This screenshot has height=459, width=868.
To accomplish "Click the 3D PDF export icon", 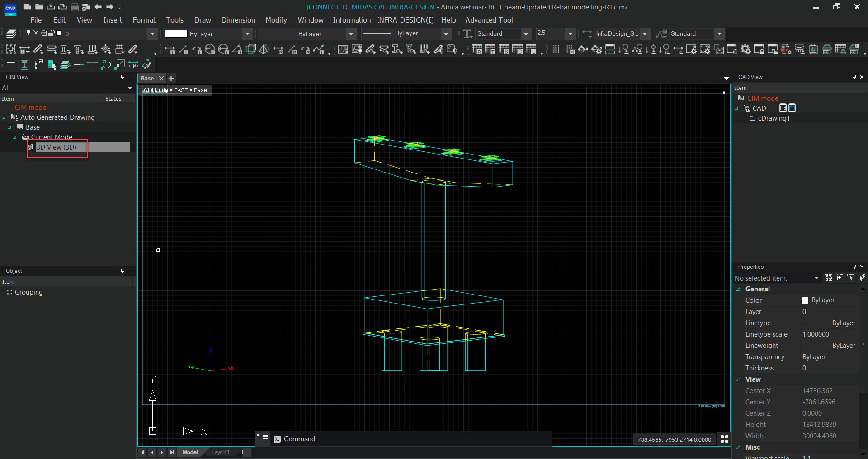I will tap(786, 49).
